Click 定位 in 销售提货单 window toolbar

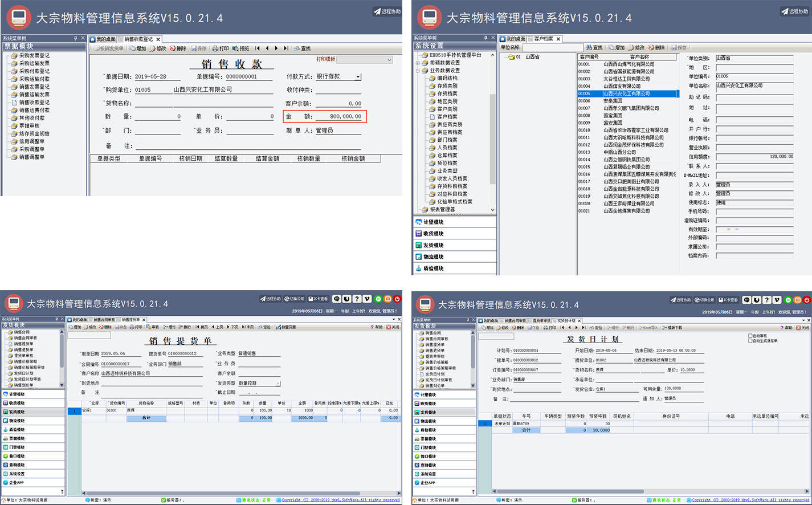pos(264,327)
